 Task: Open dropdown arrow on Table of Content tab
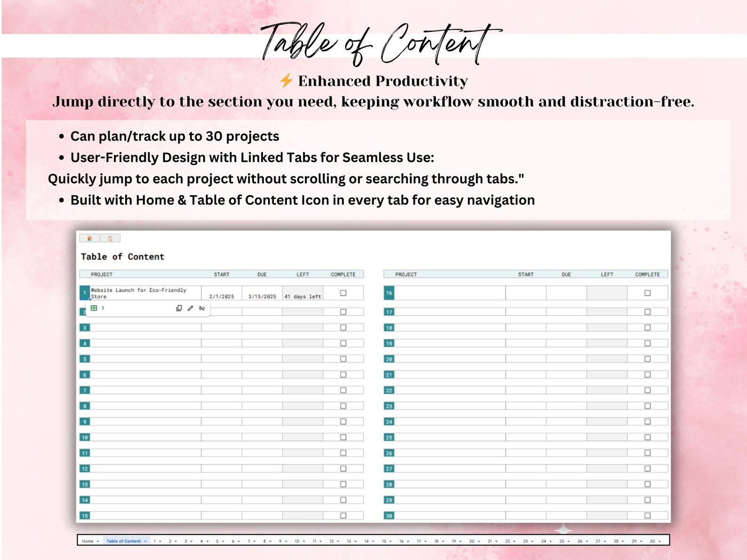[145, 542]
